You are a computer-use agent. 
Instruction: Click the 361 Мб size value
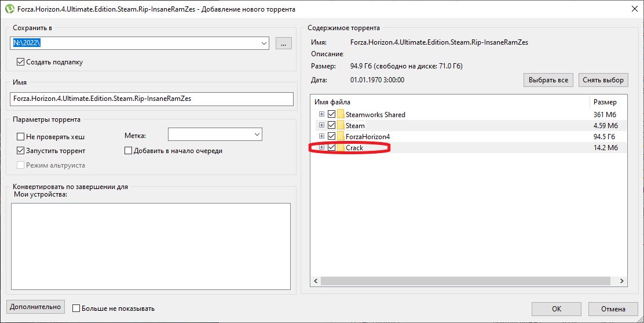coord(605,114)
